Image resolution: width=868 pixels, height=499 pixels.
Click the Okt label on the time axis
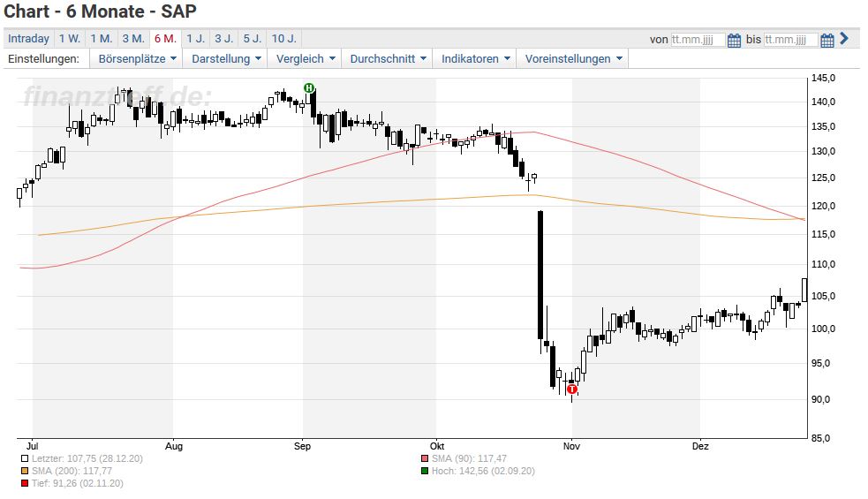(437, 446)
